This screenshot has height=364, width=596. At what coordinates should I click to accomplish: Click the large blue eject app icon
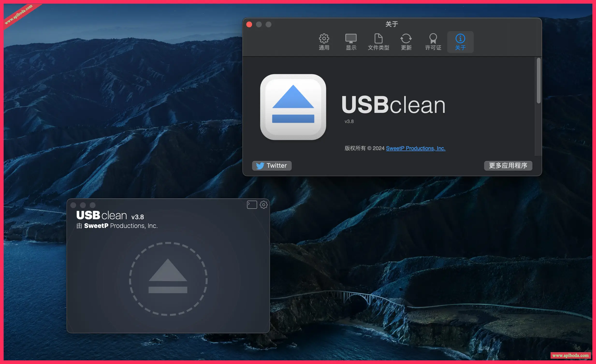[293, 107]
